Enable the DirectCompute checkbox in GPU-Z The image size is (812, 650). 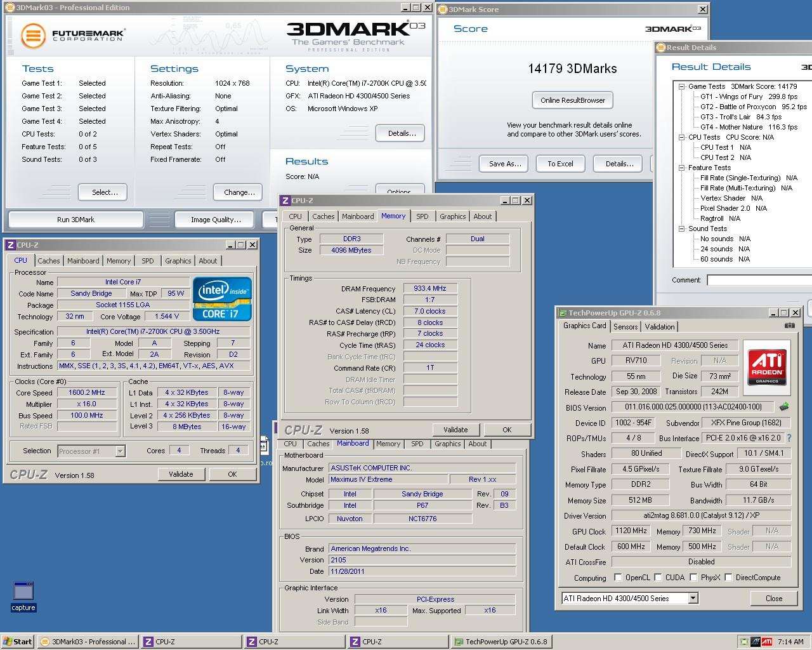tap(729, 578)
